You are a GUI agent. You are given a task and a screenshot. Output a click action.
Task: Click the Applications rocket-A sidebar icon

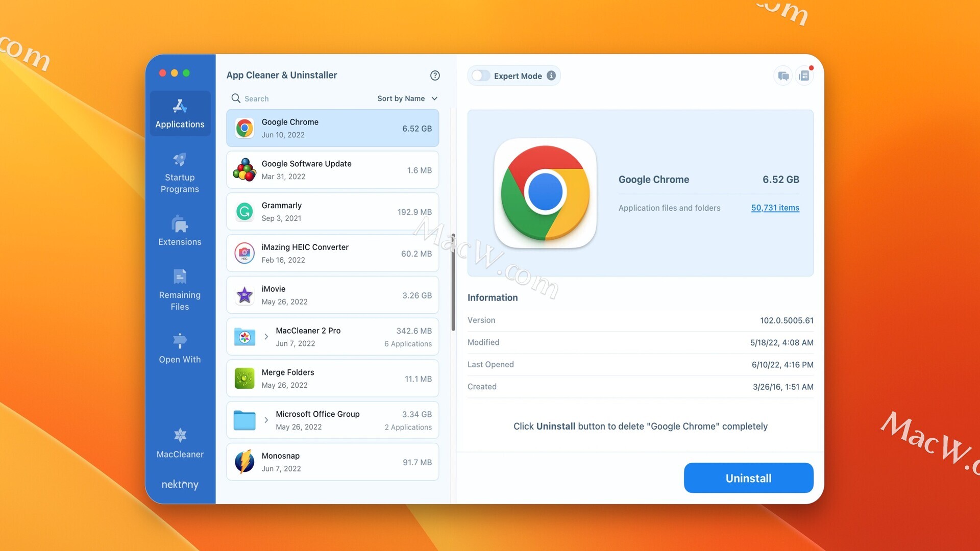pos(180,106)
